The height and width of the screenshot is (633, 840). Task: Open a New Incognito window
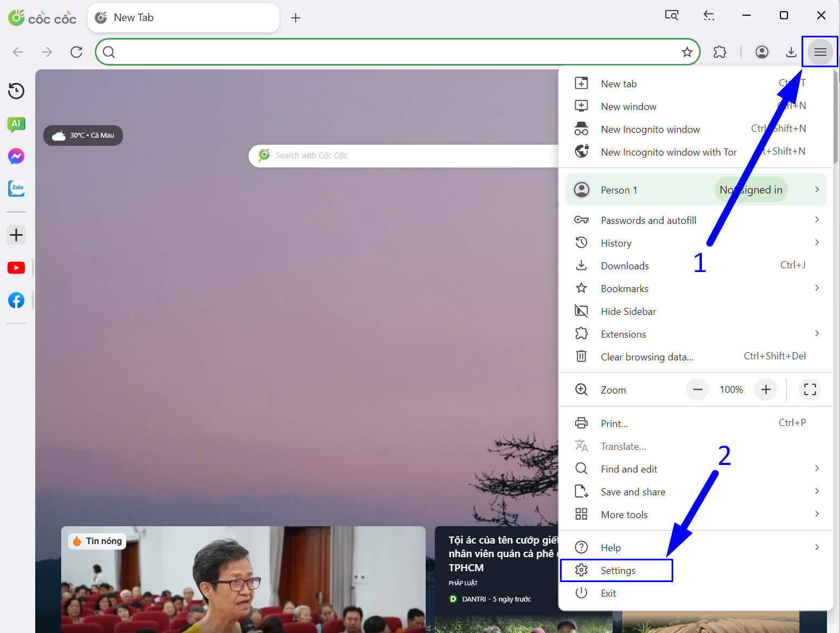(650, 129)
